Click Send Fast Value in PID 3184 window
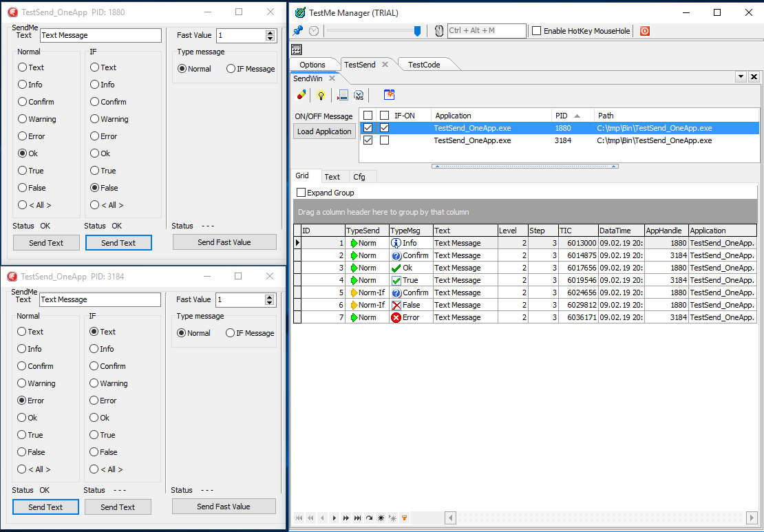The height and width of the screenshot is (532, 764). [224, 507]
